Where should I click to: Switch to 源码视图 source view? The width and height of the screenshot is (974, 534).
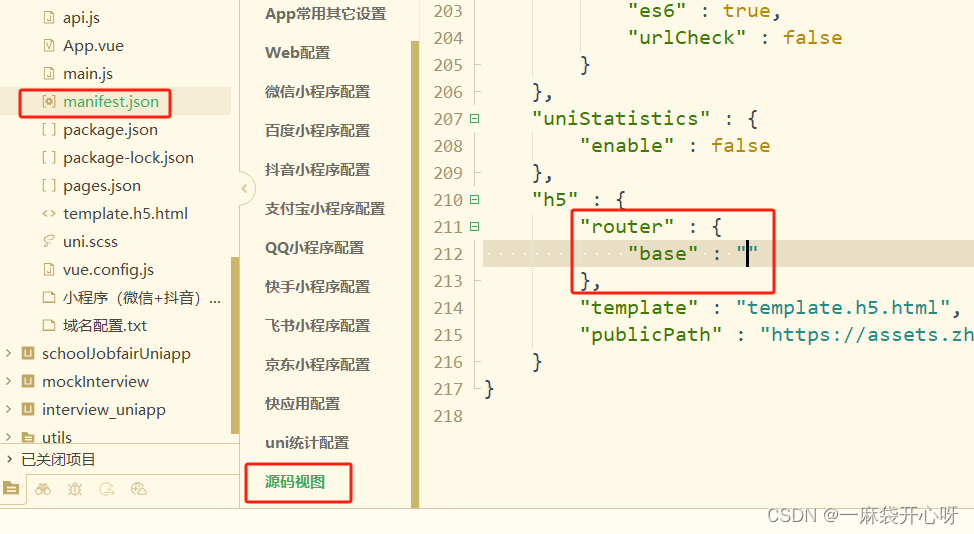pyautogui.click(x=295, y=482)
